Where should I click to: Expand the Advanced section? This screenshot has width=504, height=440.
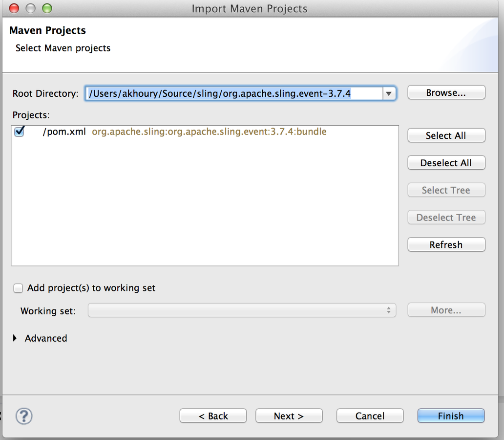(x=15, y=338)
